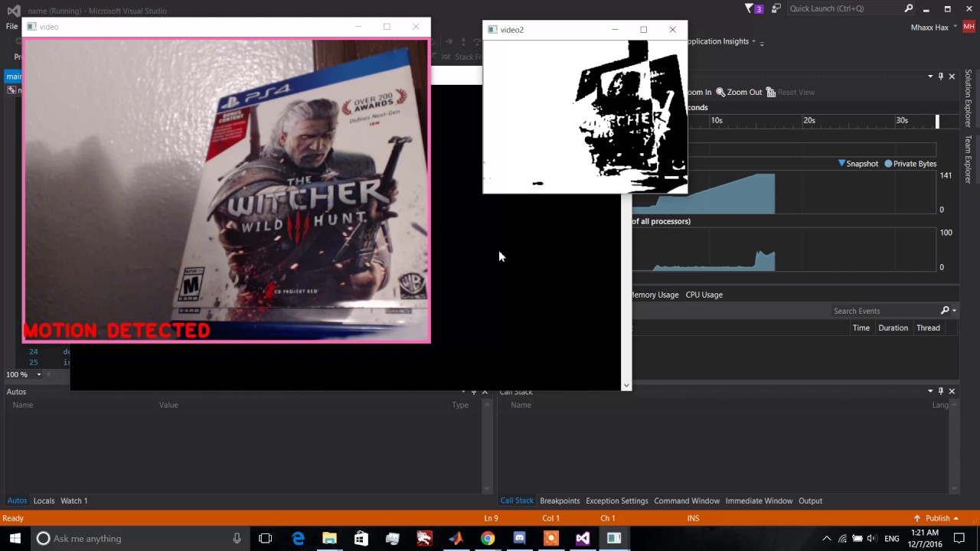Click the Visual Studio icon on the taskbar

[583, 539]
